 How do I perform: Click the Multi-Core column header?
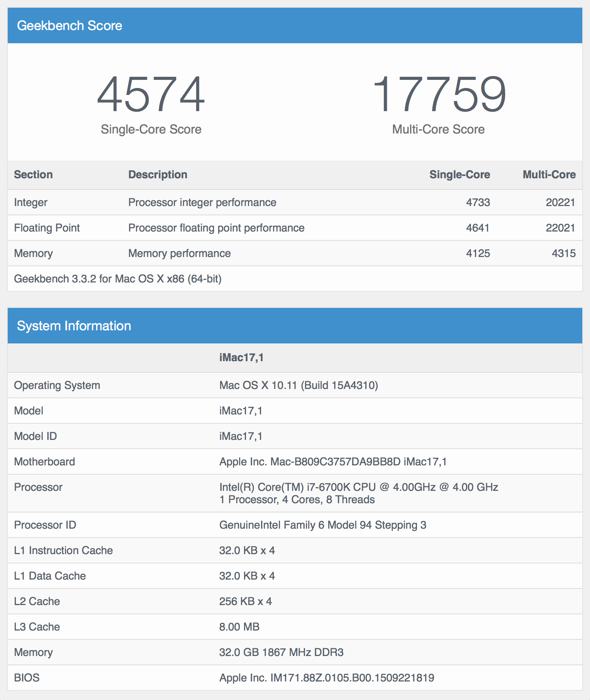pos(549,174)
